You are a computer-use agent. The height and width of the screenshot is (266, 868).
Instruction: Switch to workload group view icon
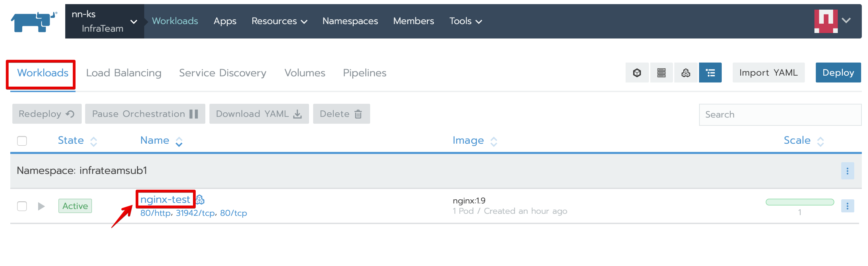[686, 73]
